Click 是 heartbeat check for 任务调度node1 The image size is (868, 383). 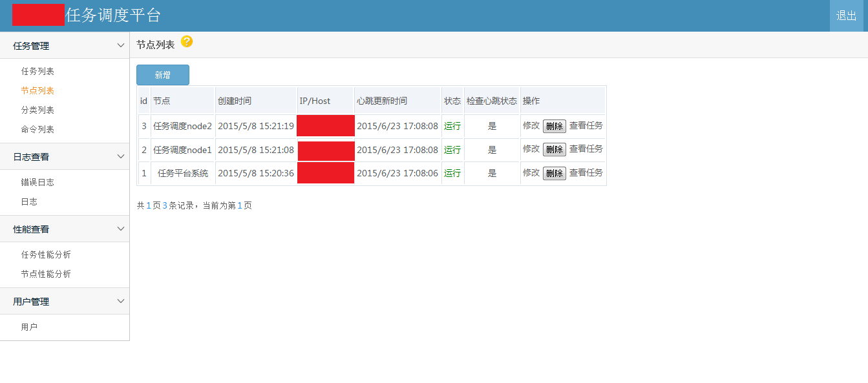[x=492, y=150]
